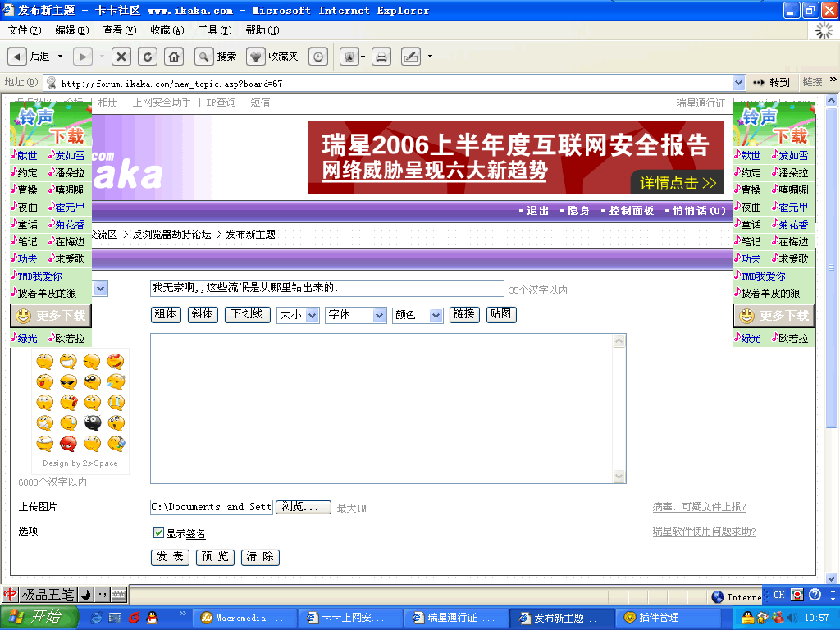Open the IME soft keyboard icon

click(118, 594)
